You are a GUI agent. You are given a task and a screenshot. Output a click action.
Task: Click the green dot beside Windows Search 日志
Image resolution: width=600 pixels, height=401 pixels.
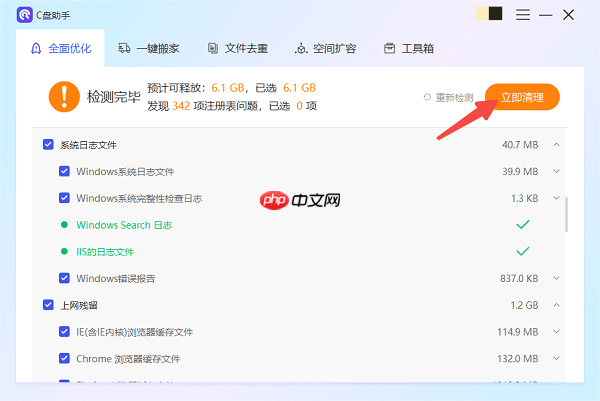pyautogui.click(x=64, y=225)
